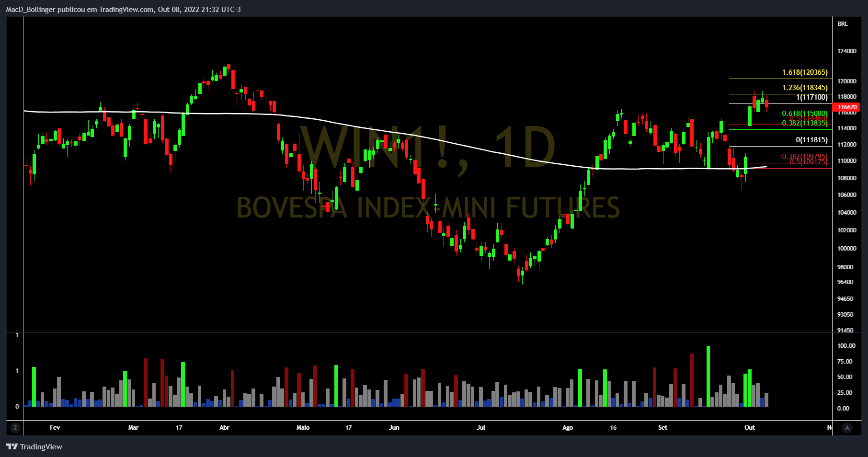Screen dimensions: 868x457
Task: Click the 100000 price axis value
Action: (847, 249)
